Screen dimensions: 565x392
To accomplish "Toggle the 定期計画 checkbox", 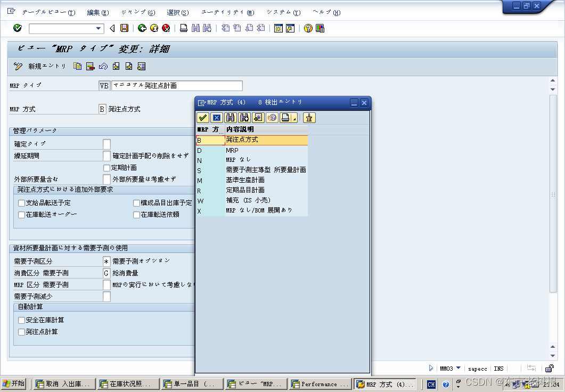I will tap(107, 168).
